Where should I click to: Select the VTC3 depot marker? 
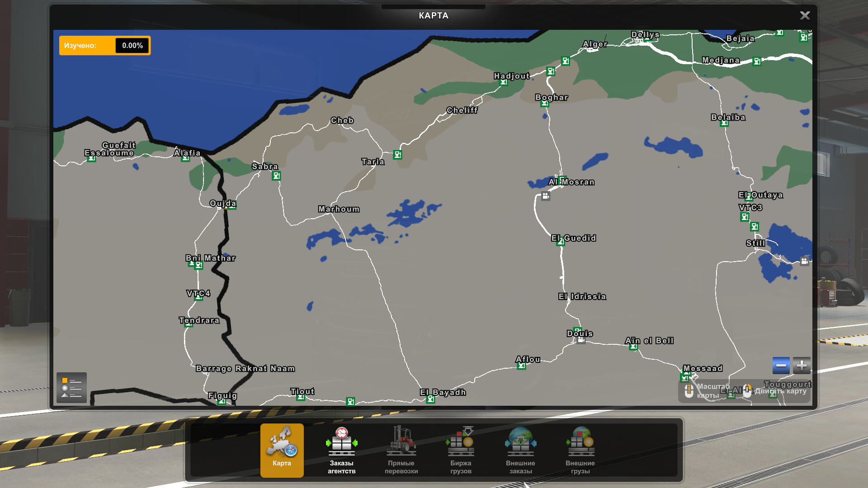[745, 217]
